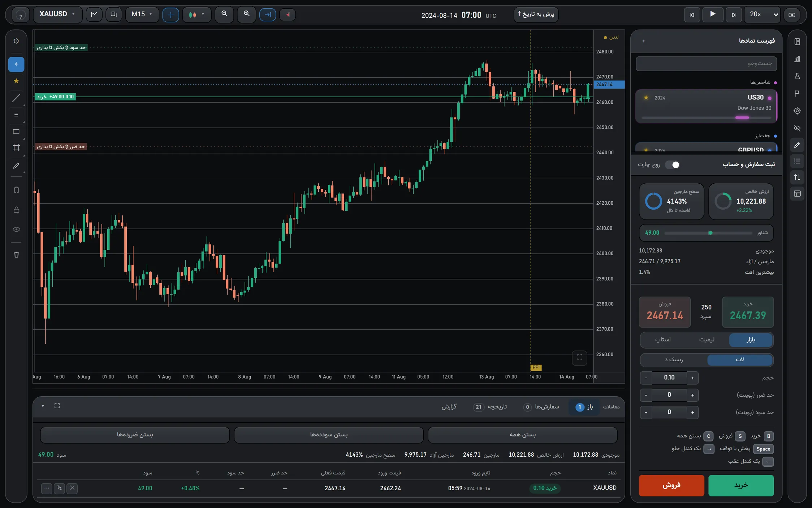The image size is (812, 508).
Task: Select the rectangle drawing tool
Action: [16, 132]
